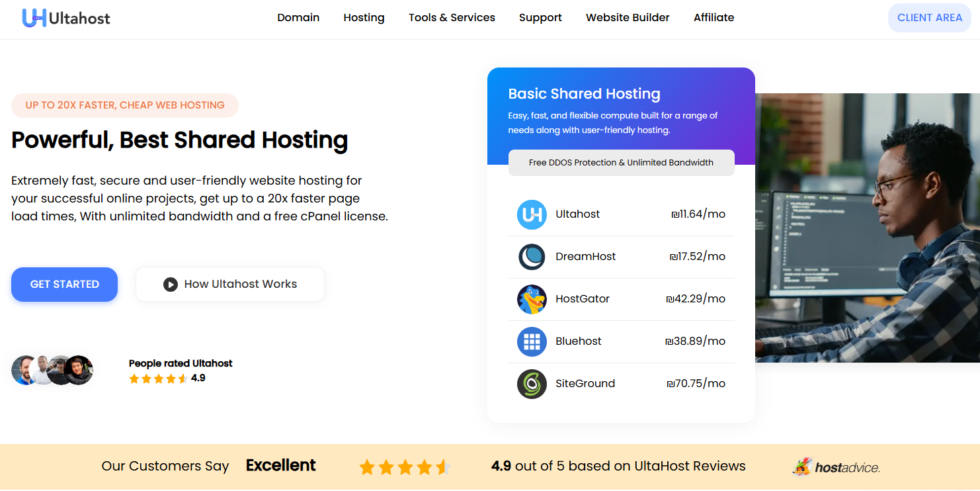The width and height of the screenshot is (980, 491).
Task: Select the Bluehost grid icon
Action: [x=532, y=341]
